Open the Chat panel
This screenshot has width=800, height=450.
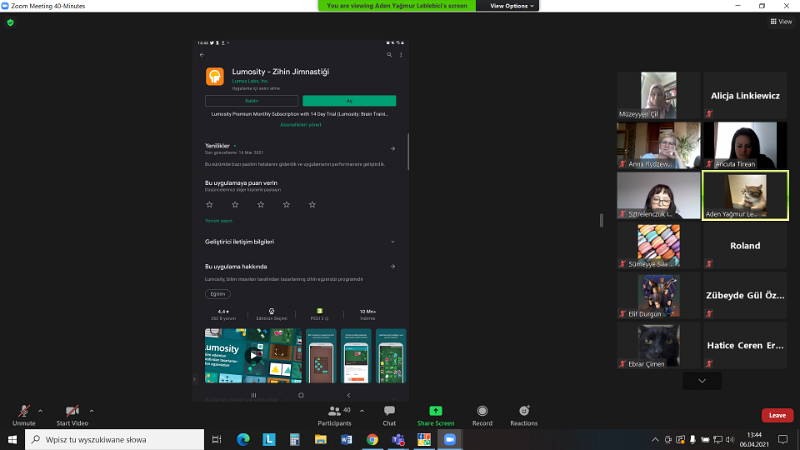(x=389, y=415)
